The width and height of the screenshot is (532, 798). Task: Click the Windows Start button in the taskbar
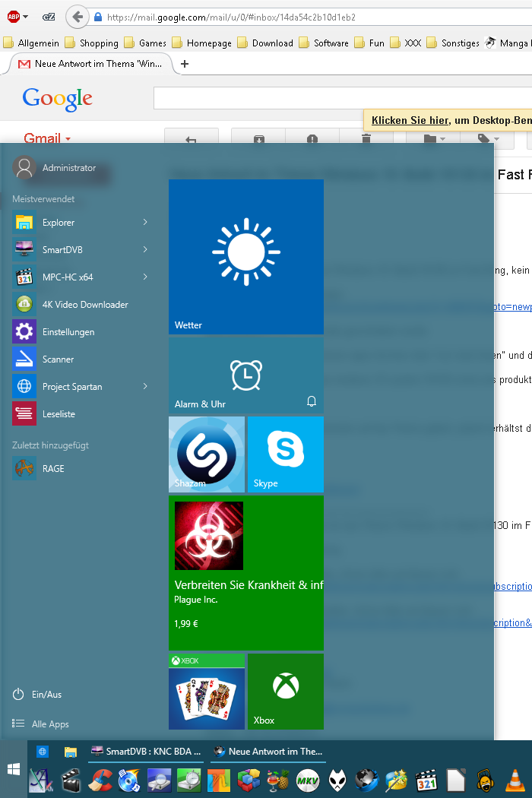point(14,769)
